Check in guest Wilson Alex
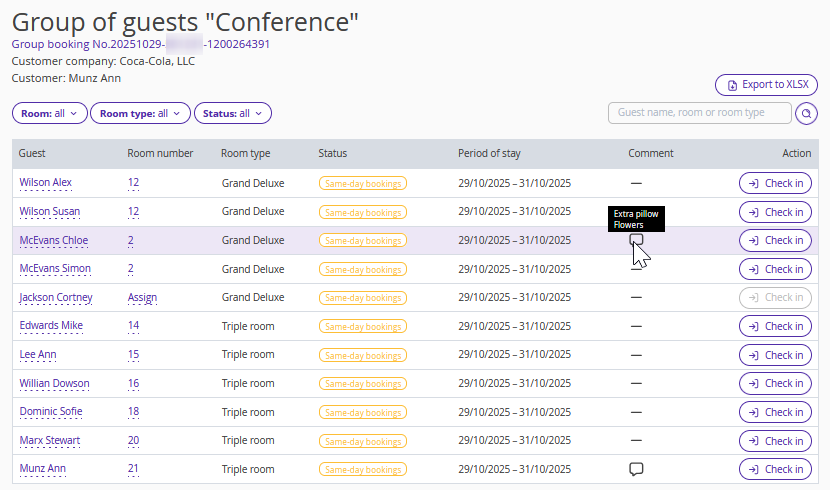This screenshot has height=490, width=830. click(775, 183)
